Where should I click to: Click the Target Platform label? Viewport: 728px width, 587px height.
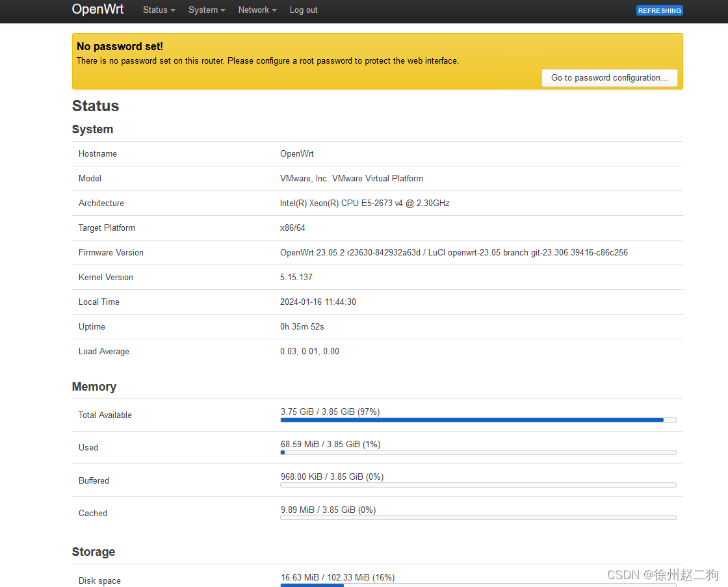107,228
